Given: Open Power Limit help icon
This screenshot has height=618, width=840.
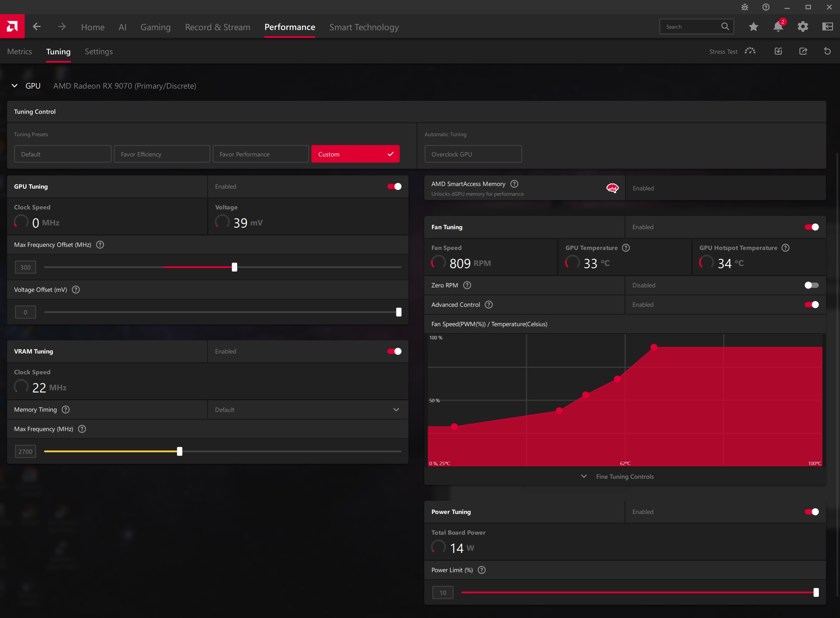Looking at the screenshot, I should (482, 570).
